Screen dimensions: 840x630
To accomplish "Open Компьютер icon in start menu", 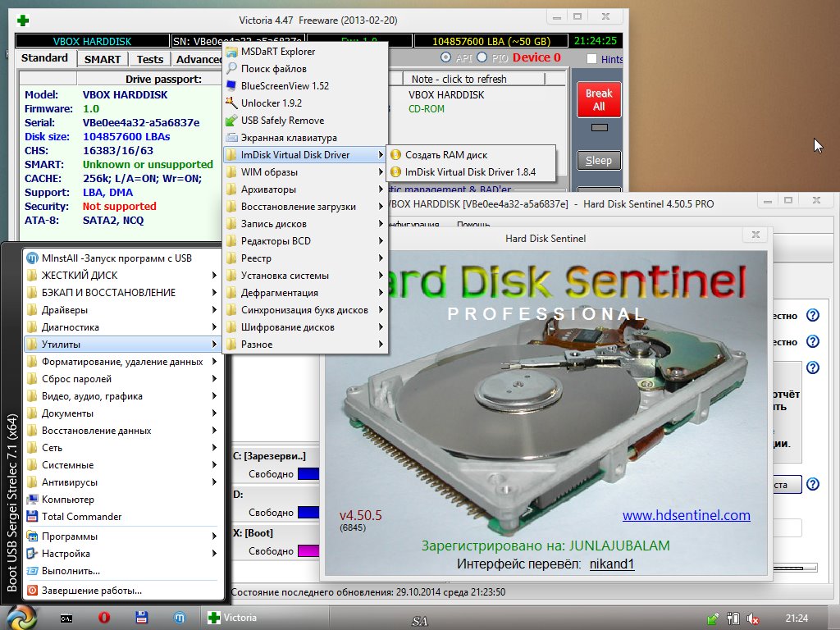I will (x=32, y=500).
